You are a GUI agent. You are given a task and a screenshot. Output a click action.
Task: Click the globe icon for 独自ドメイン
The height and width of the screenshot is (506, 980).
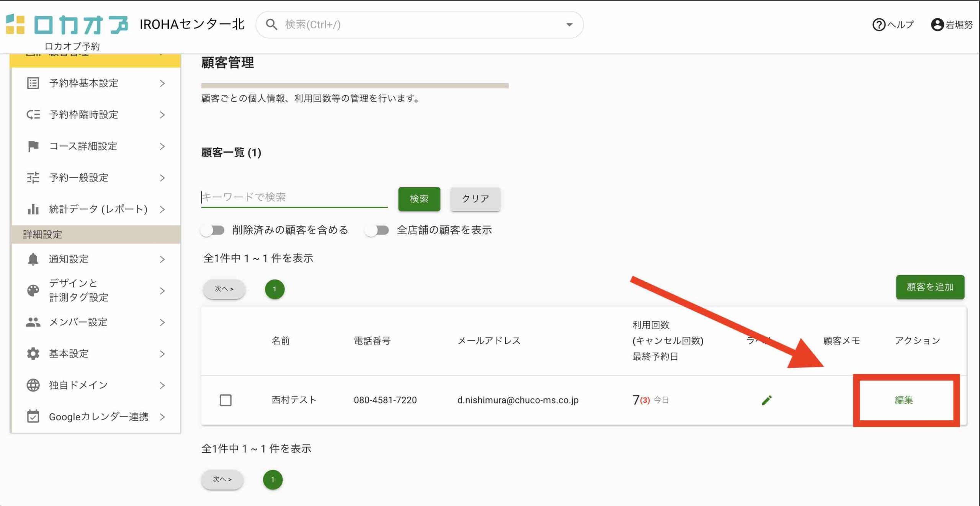(x=33, y=385)
